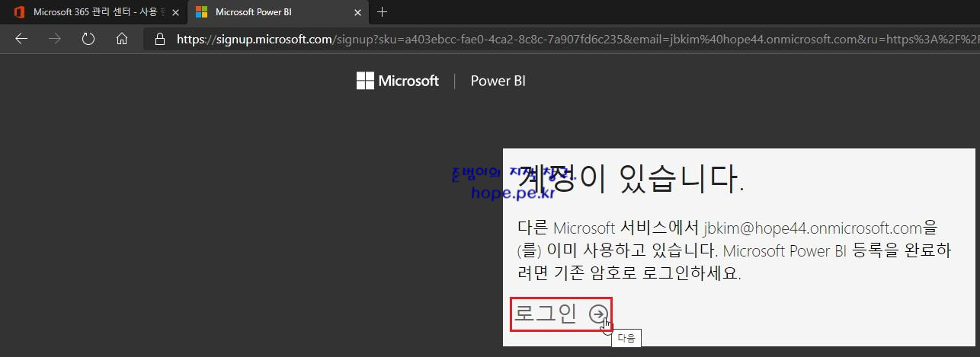
Task: Click the Power BI header text
Action: point(498,81)
